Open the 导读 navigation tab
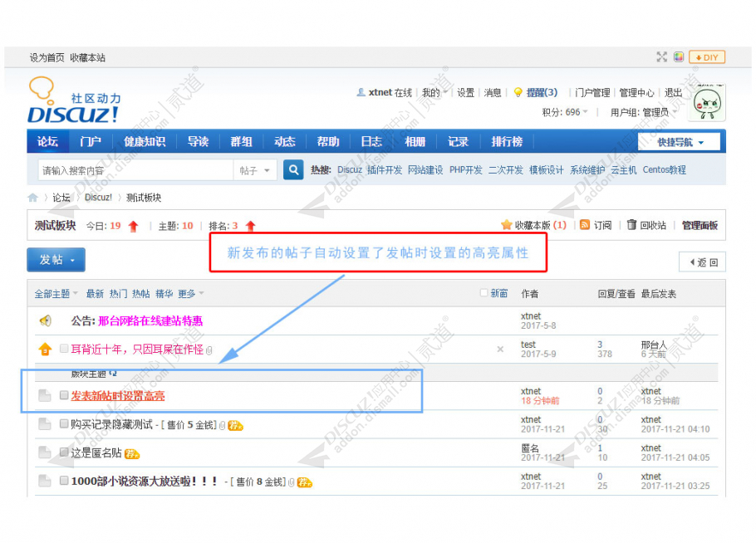Screen dimensions: 756x543 point(199,142)
